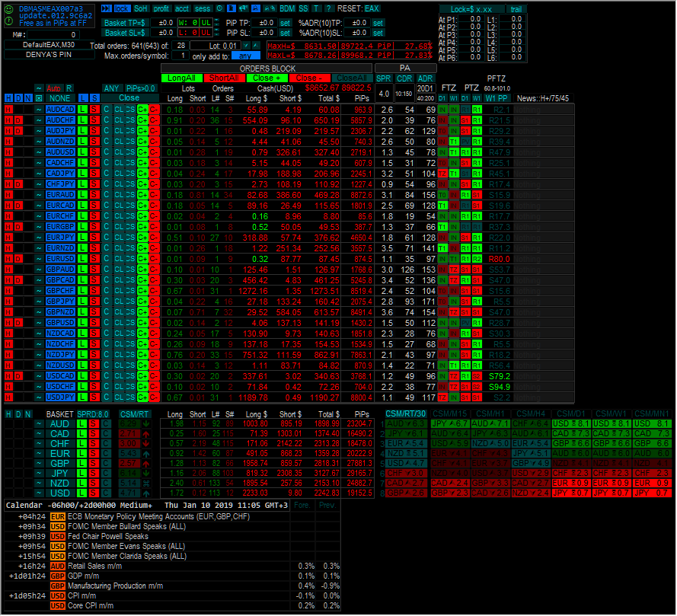Screen dimensions: 677x616
Task: Click the clock icon next to sess
Action: (220, 8)
